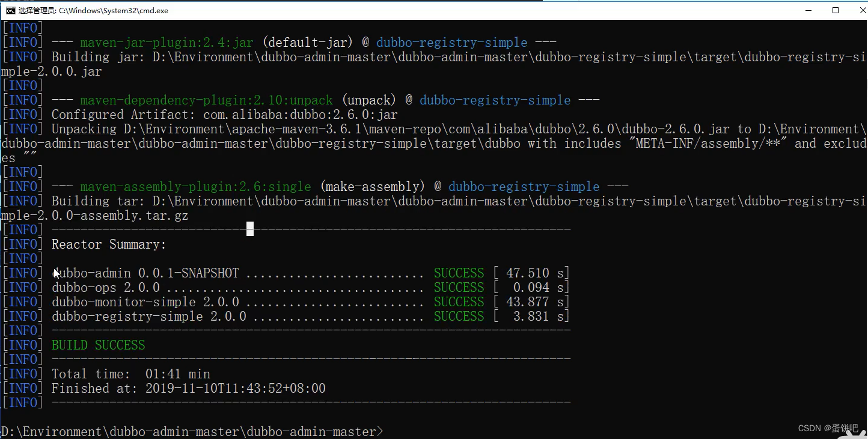Click '"META-INF/assembly/**"' text

(x=708, y=144)
